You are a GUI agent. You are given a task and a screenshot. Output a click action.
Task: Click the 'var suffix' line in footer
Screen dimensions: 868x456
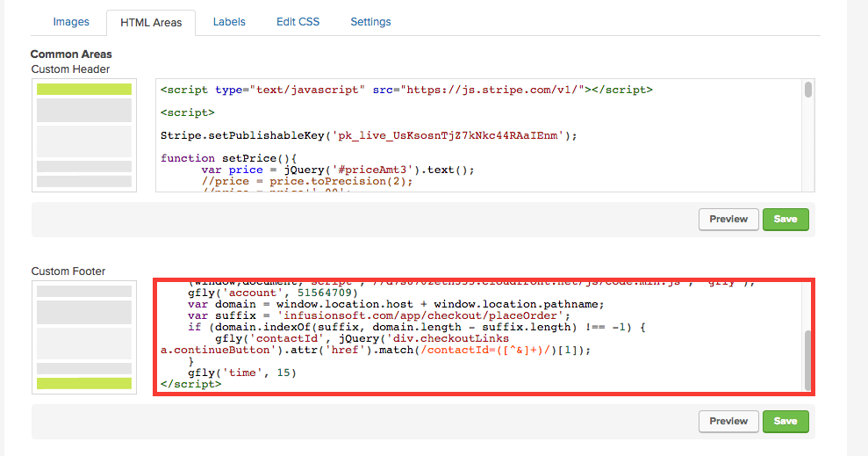379,315
